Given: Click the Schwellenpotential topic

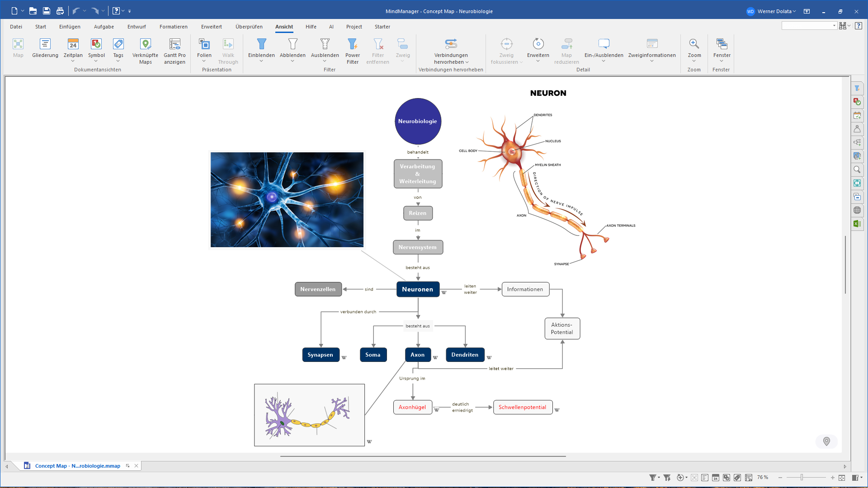Looking at the screenshot, I should pyautogui.click(x=522, y=407).
